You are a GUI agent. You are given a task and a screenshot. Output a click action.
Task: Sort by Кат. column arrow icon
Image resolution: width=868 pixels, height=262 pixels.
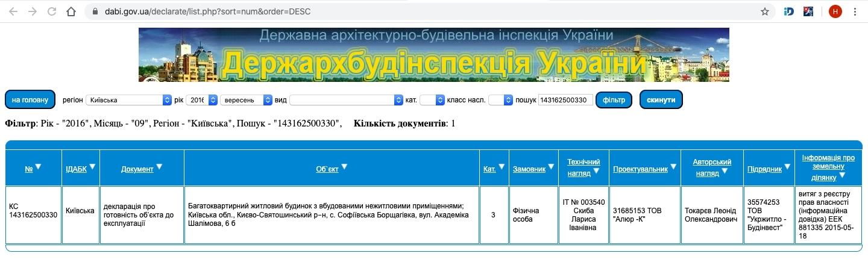[x=502, y=167]
